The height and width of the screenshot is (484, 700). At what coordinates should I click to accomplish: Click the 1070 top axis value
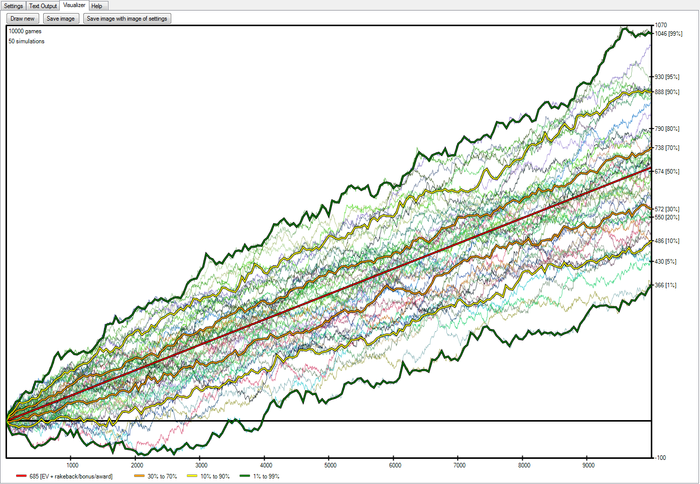point(661,25)
